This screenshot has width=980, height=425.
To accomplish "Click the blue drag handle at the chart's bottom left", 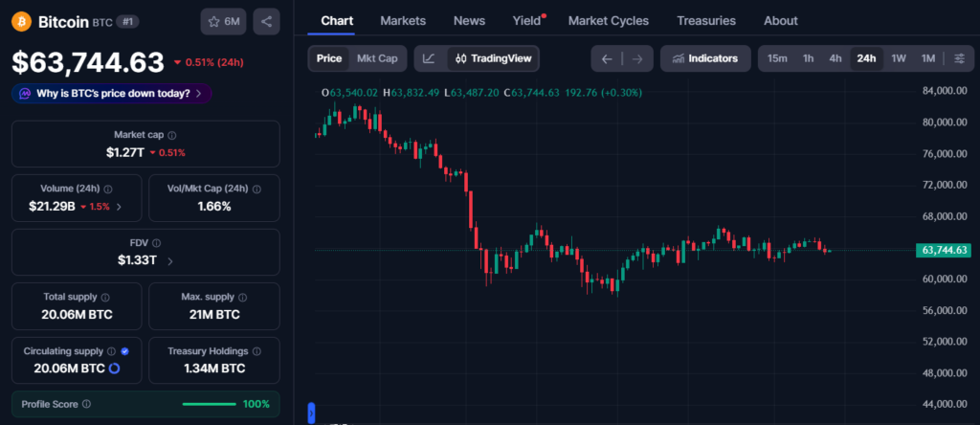I will tap(311, 414).
